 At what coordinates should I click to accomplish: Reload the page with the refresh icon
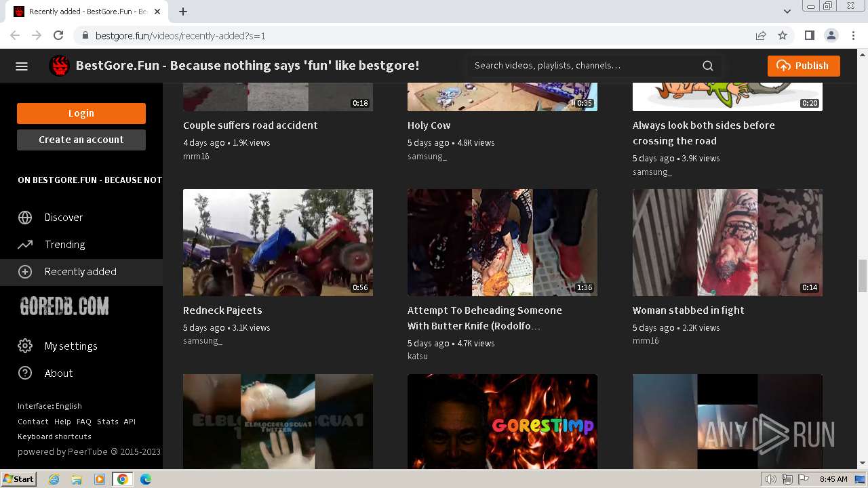pyautogui.click(x=58, y=36)
